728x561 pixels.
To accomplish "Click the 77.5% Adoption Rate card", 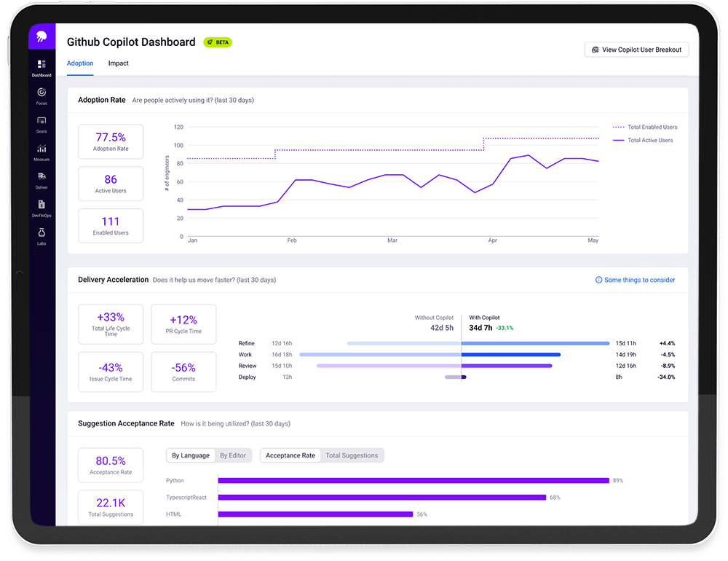I will (111, 141).
